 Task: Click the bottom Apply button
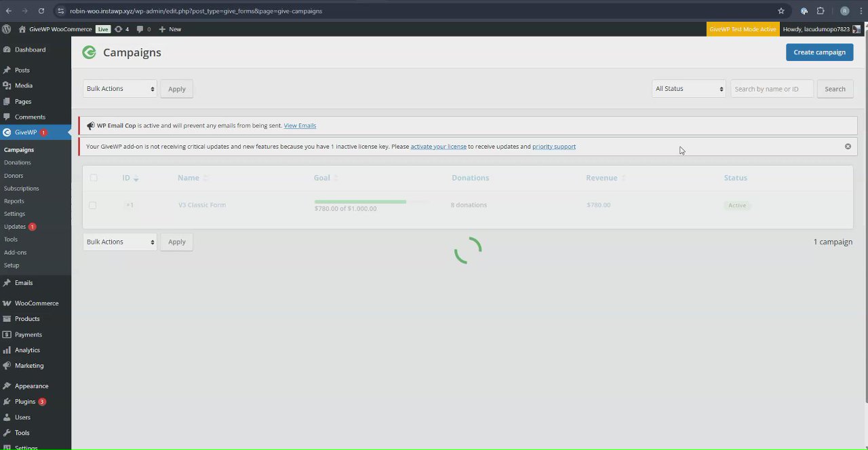coord(177,242)
